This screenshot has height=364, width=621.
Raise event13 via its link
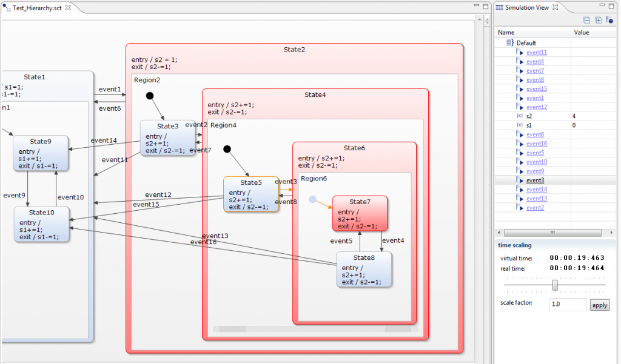click(x=537, y=199)
